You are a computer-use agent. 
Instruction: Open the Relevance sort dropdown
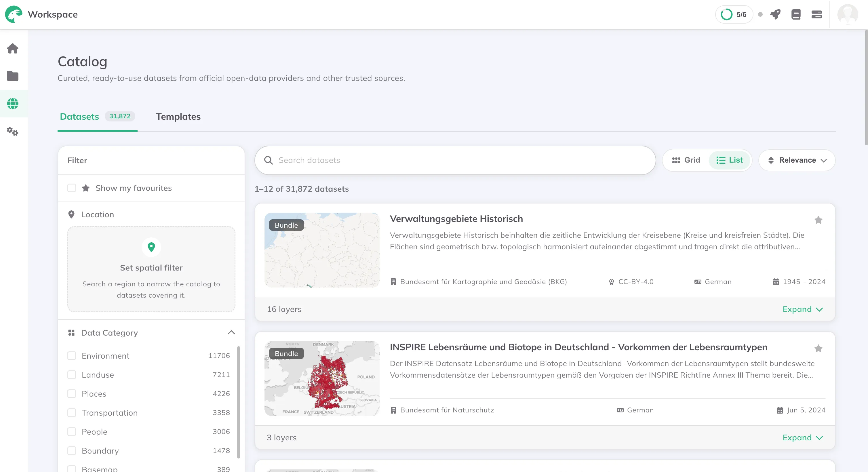pyautogui.click(x=797, y=160)
